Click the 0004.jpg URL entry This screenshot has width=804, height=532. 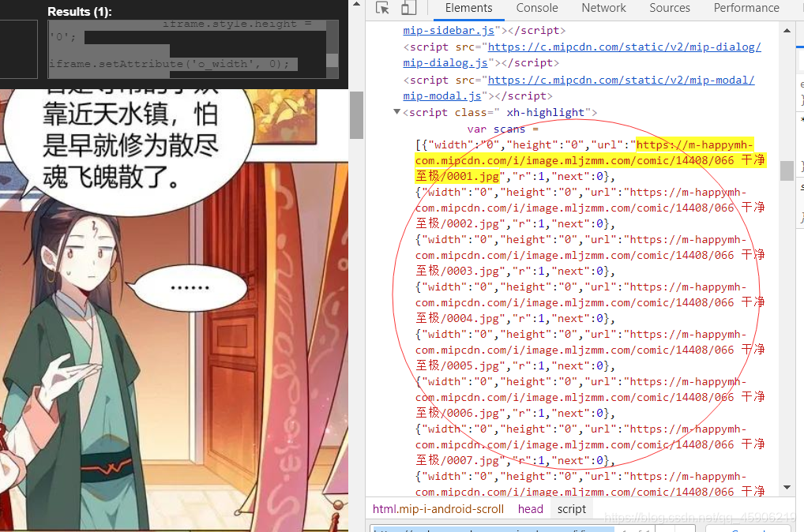coord(590,302)
